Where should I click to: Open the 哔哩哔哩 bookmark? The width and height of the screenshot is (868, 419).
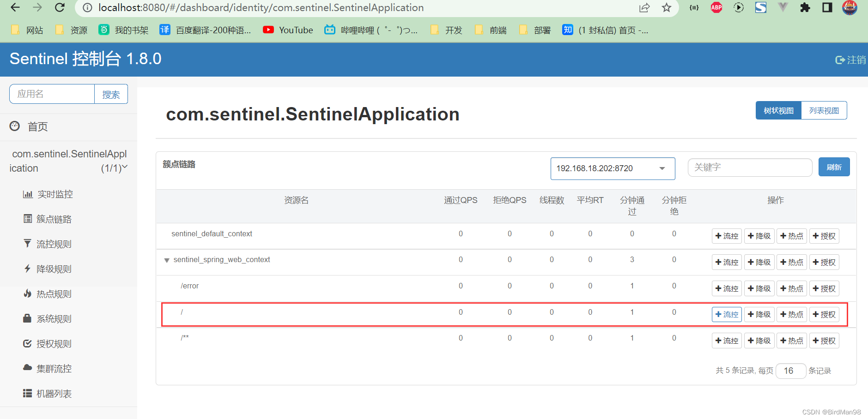click(371, 30)
